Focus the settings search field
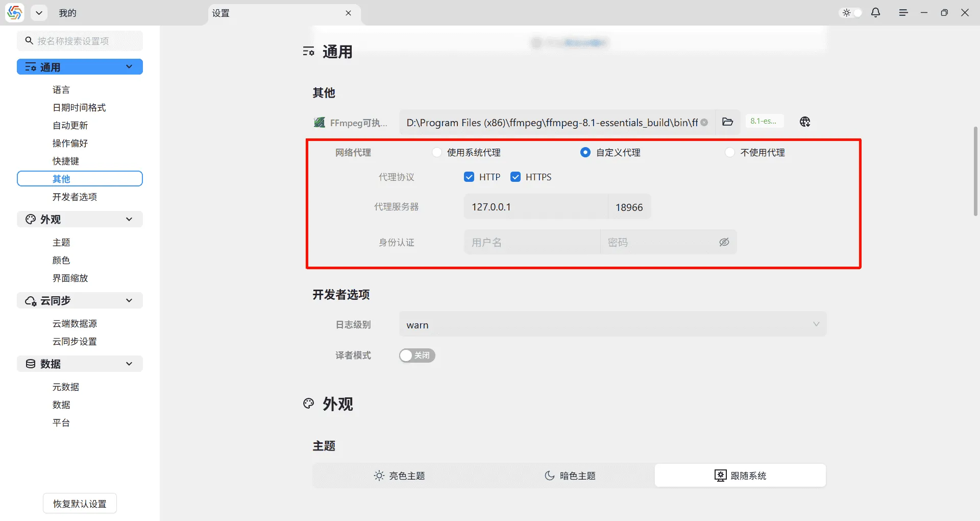The width and height of the screenshot is (980, 521). 80,41
